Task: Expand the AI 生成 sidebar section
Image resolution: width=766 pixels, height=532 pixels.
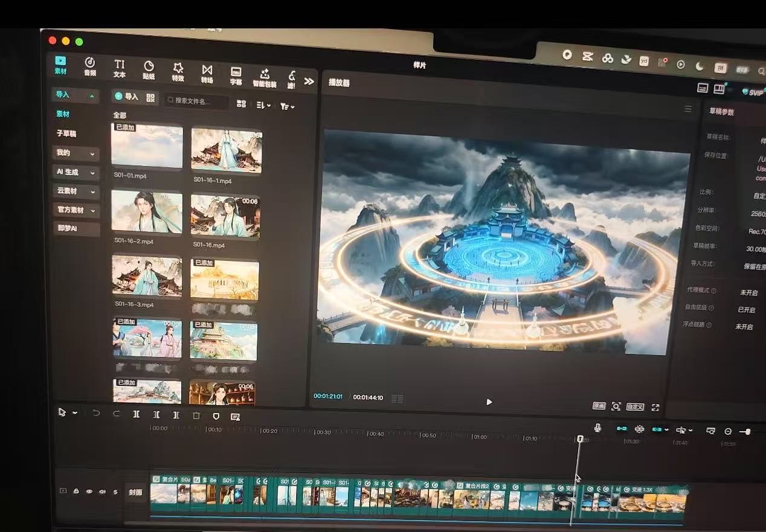Action: pos(75,172)
